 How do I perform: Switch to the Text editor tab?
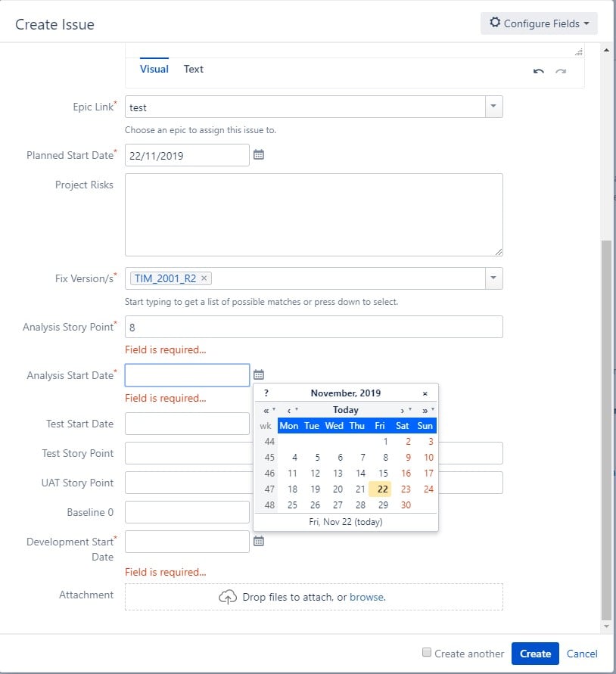(193, 69)
